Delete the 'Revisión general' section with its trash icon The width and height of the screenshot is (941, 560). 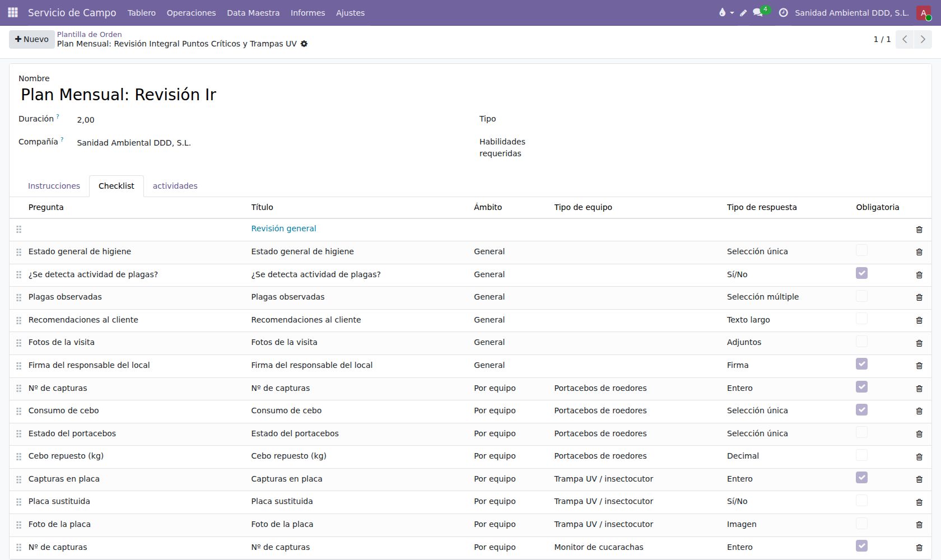pyautogui.click(x=919, y=230)
